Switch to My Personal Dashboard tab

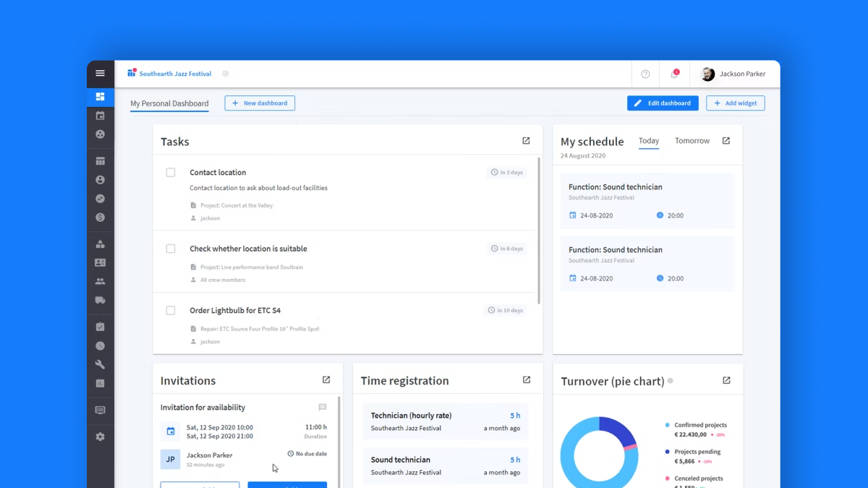tap(169, 103)
